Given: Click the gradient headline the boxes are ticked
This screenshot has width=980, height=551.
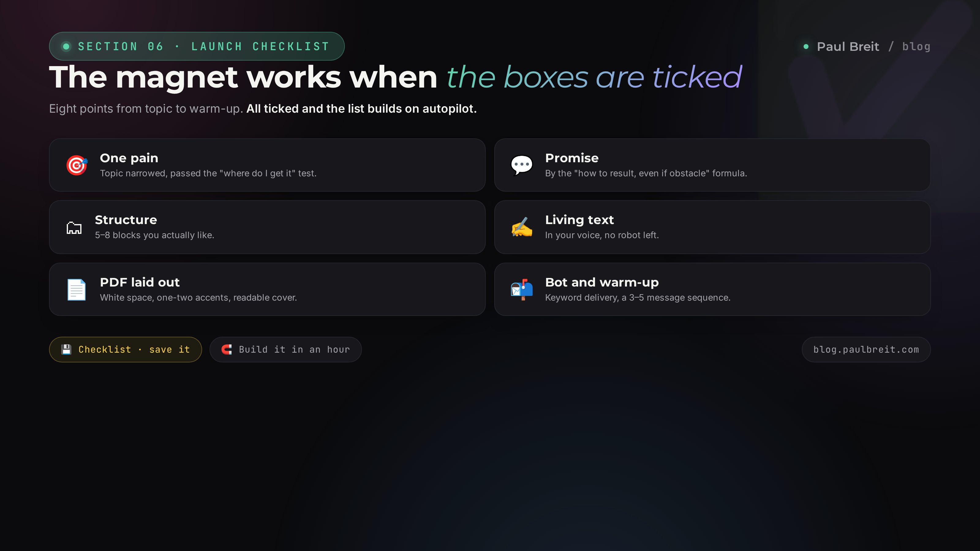Looking at the screenshot, I should pos(594,77).
